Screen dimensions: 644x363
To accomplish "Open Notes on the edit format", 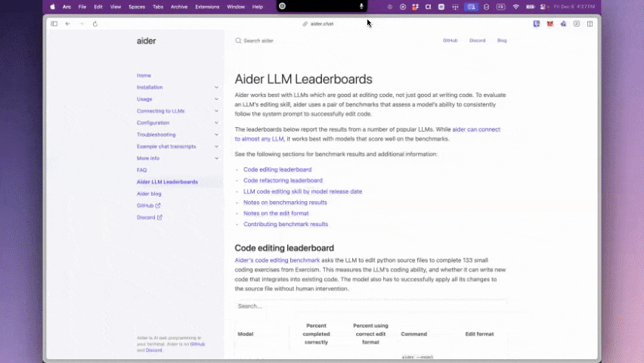I will coord(276,213).
